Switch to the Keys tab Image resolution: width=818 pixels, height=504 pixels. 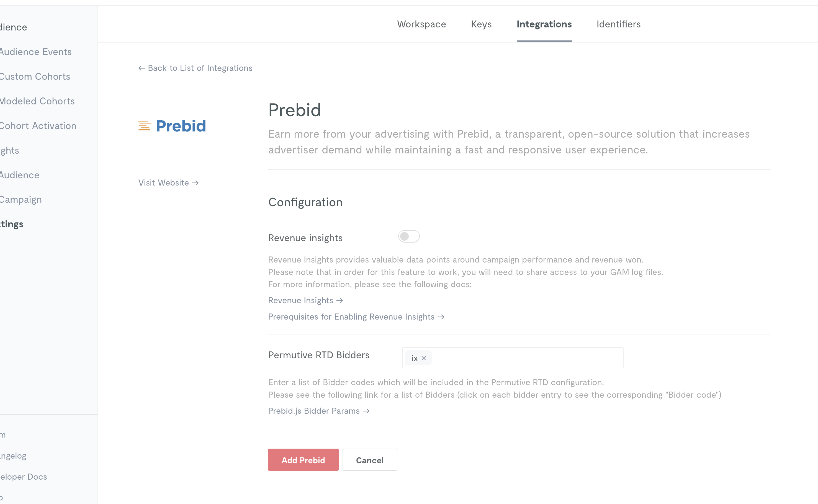point(481,24)
